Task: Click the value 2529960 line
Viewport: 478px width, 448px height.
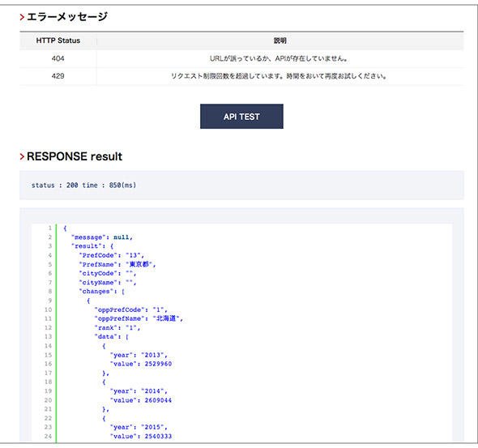Action: click(141, 364)
